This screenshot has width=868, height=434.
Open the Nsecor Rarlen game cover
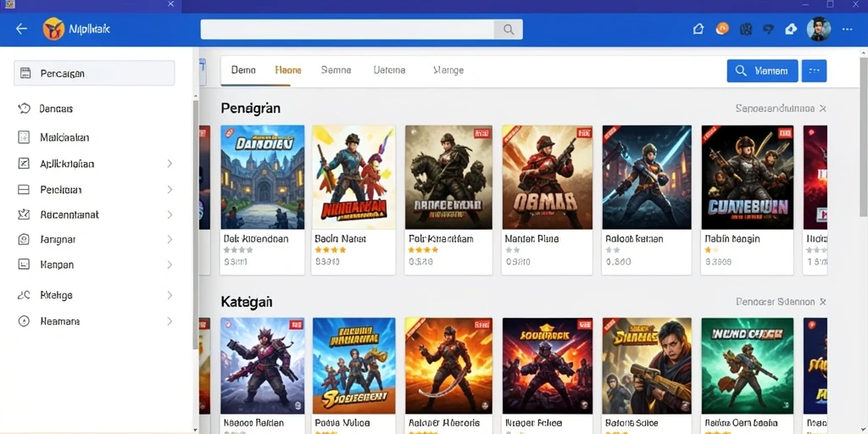263,365
